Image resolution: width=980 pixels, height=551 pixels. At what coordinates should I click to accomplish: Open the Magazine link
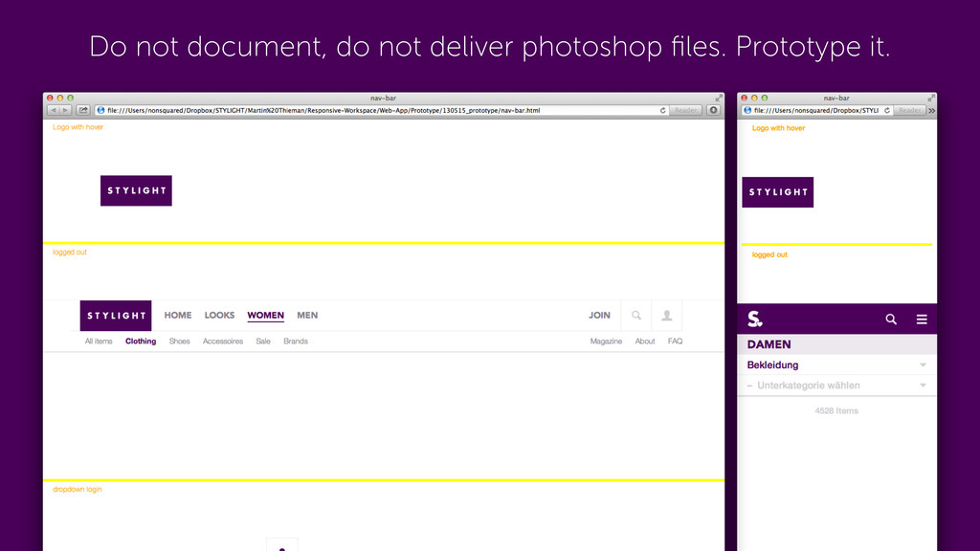(x=606, y=342)
